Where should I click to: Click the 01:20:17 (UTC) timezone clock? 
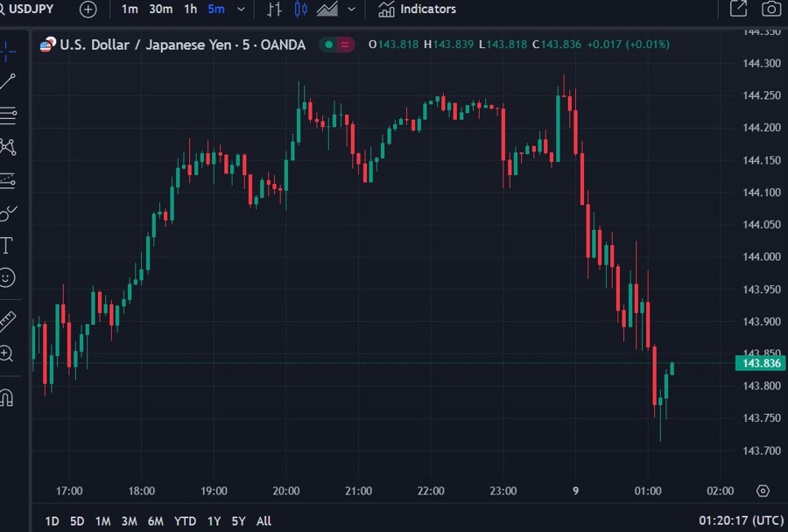(x=740, y=521)
